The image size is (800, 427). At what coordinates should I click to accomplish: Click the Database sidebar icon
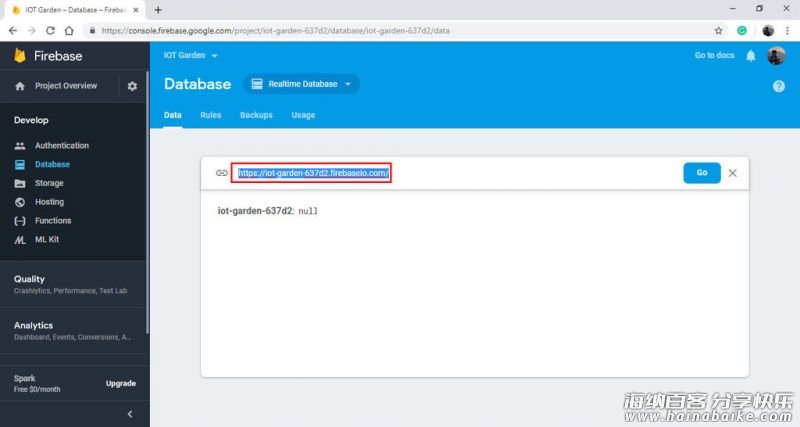[20, 164]
